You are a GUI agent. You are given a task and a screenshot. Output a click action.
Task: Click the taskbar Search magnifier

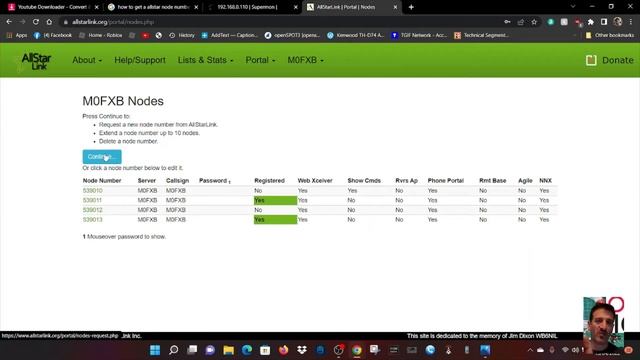(x=173, y=350)
